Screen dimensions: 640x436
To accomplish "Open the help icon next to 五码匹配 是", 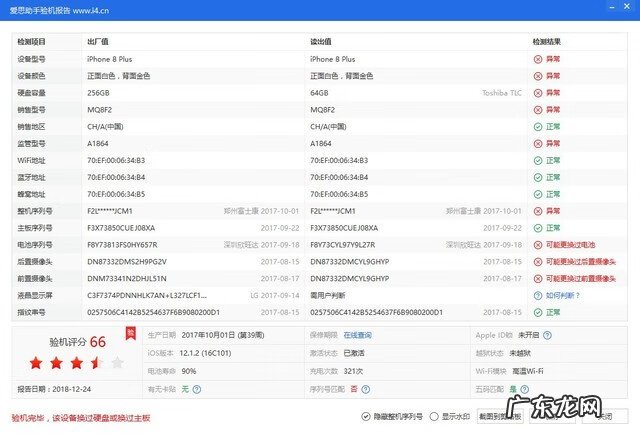I will point(525,389).
